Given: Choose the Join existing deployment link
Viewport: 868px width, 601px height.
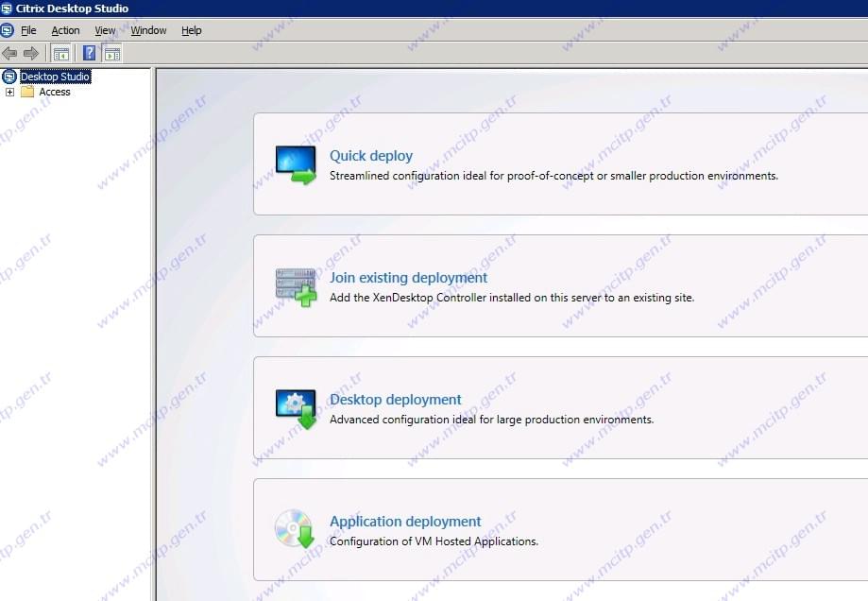Looking at the screenshot, I should pos(409,278).
